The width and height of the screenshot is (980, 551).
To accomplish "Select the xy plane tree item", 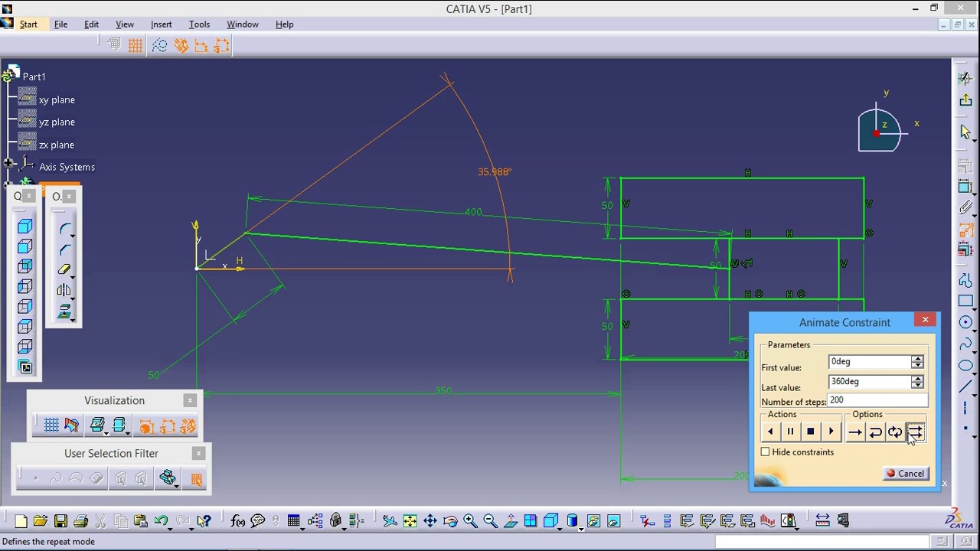I will coord(47,99).
